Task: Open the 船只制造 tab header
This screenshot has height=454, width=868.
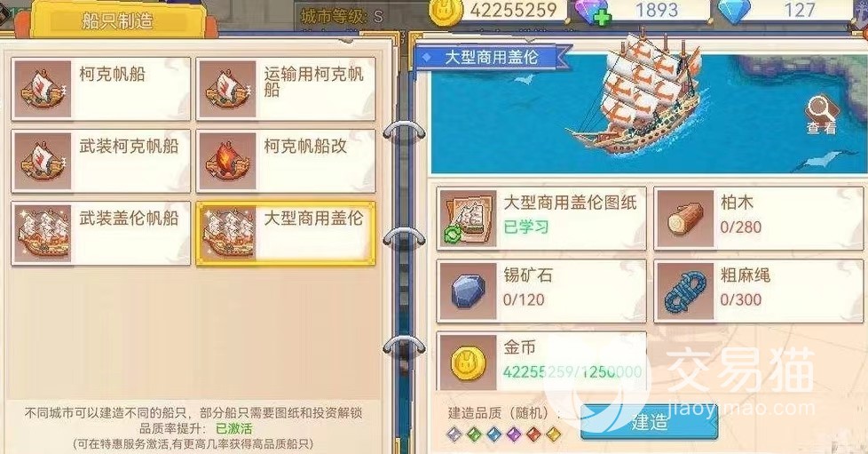Action: pyautogui.click(x=117, y=21)
